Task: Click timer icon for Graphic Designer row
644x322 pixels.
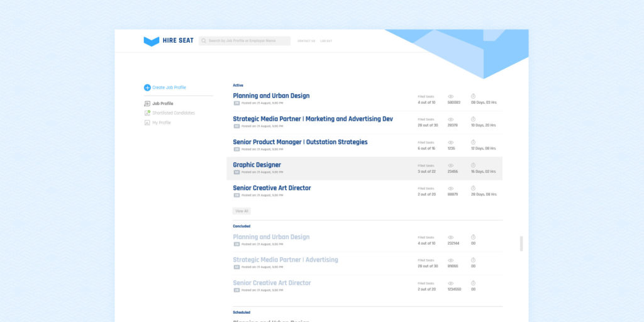Action: tap(473, 165)
